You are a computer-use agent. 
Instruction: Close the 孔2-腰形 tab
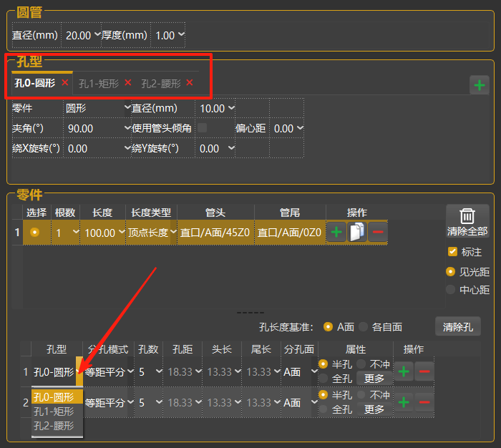tap(190, 83)
